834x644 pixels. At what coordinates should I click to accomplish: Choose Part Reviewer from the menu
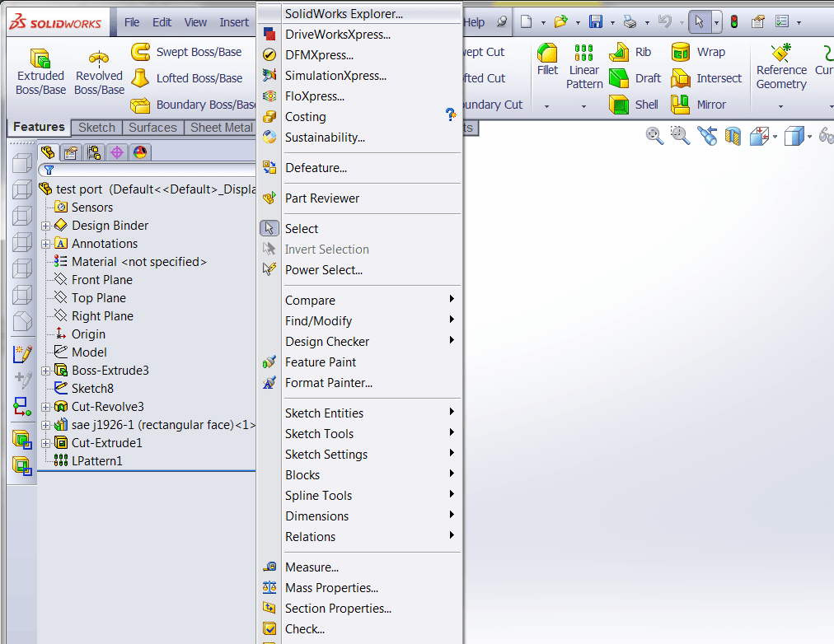(x=359, y=198)
